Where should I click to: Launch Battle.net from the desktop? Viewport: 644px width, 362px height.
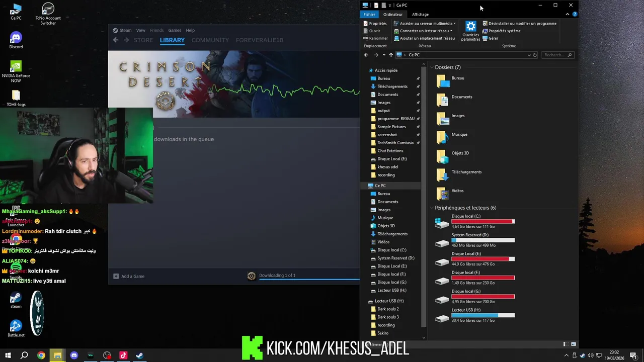click(x=16, y=329)
